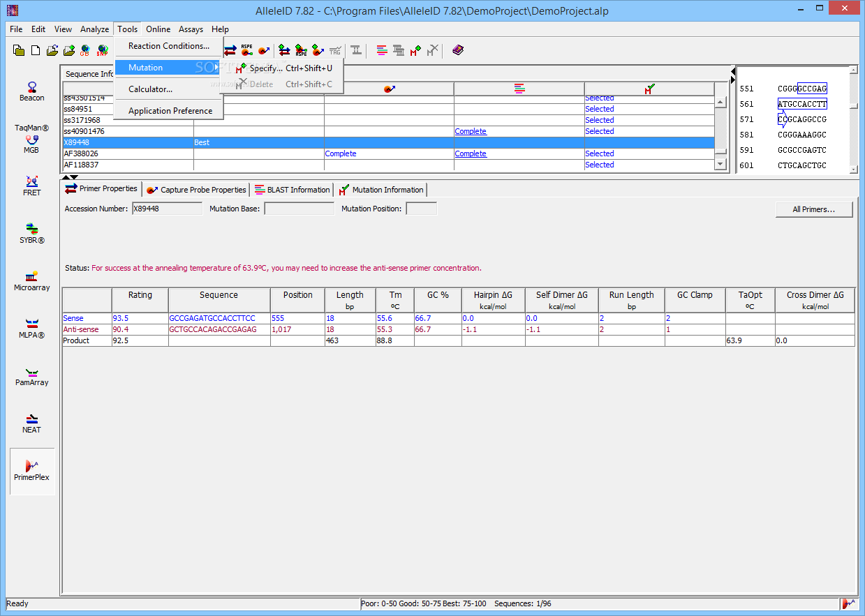Select the Microarray assay in sidebar

32,281
